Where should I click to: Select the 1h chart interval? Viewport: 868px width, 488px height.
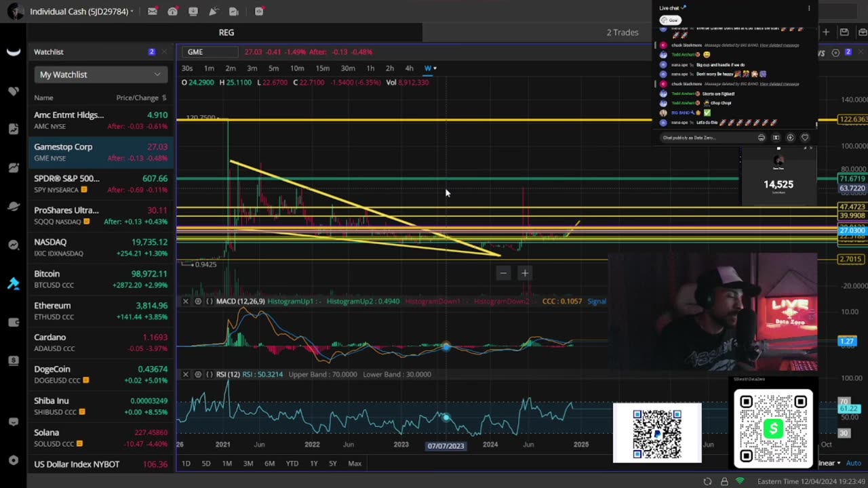coord(370,68)
